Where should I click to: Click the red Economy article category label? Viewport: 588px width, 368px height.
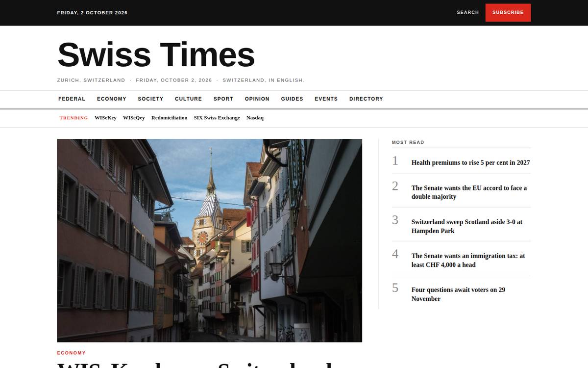71,353
